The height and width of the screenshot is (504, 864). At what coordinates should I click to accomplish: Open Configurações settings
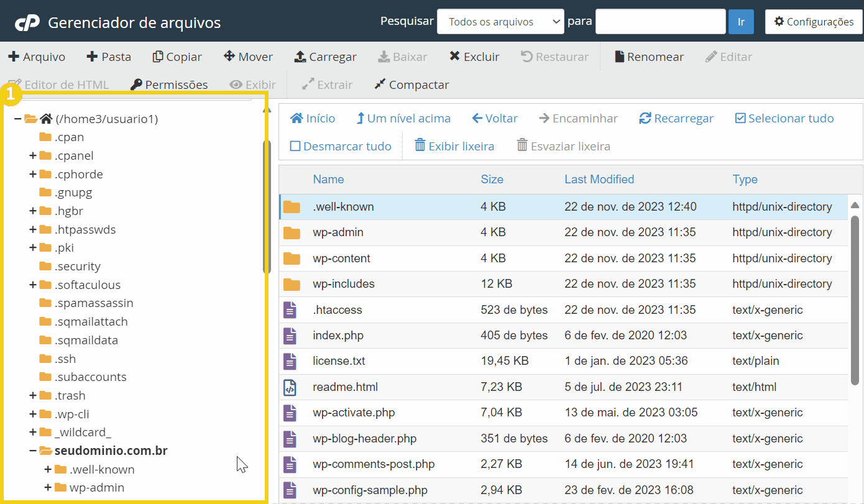(x=814, y=22)
